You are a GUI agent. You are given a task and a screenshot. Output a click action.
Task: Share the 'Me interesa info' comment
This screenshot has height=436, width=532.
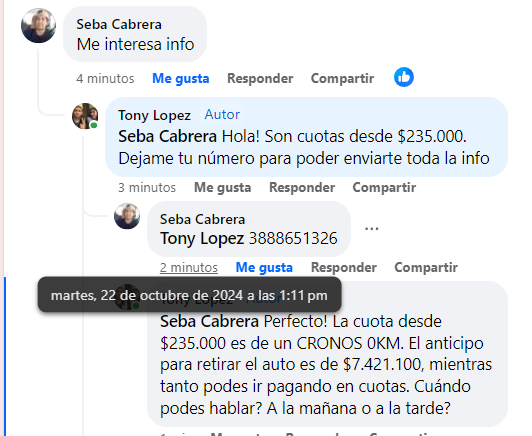(x=342, y=78)
